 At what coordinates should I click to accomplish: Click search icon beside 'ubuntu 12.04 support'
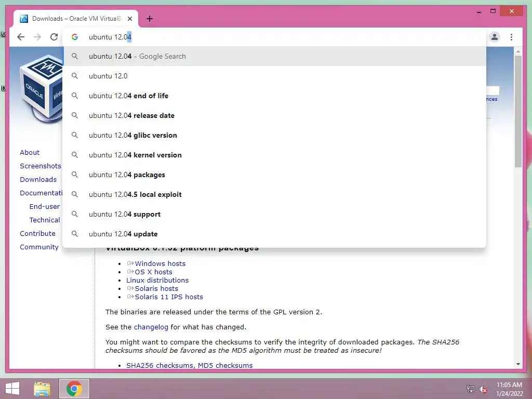(x=75, y=214)
